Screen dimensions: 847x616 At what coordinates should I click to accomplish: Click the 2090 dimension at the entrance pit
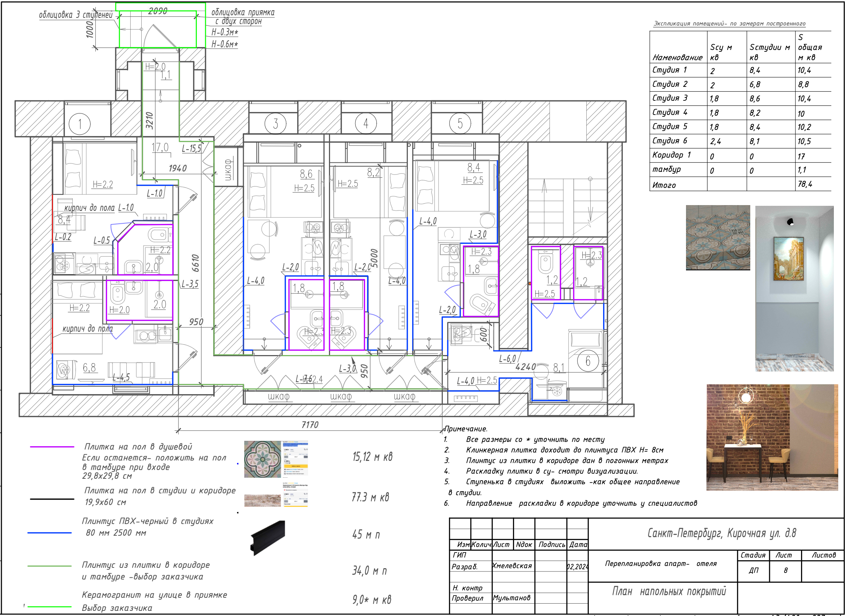point(158,11)
